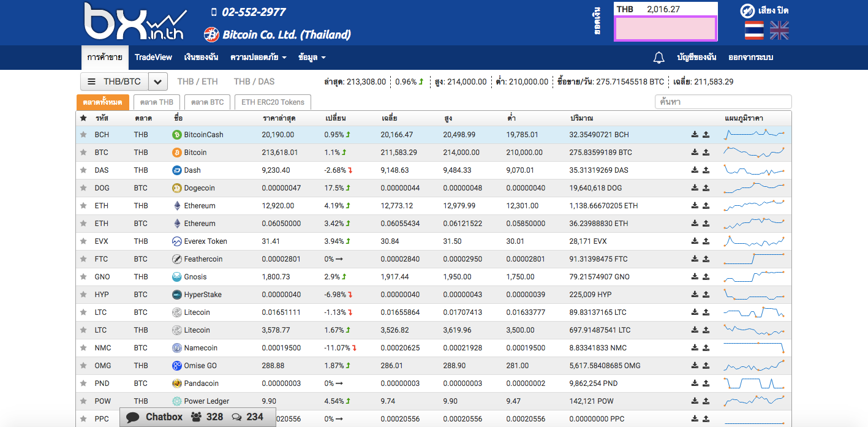Open the การค้าขาย nav tab

tap(105, 58)
